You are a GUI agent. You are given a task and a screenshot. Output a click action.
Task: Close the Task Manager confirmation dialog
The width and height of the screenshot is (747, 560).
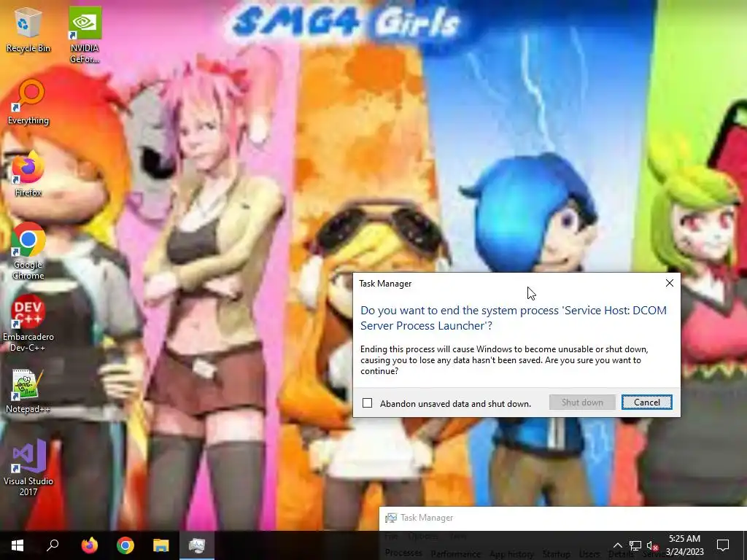(670, 283)
